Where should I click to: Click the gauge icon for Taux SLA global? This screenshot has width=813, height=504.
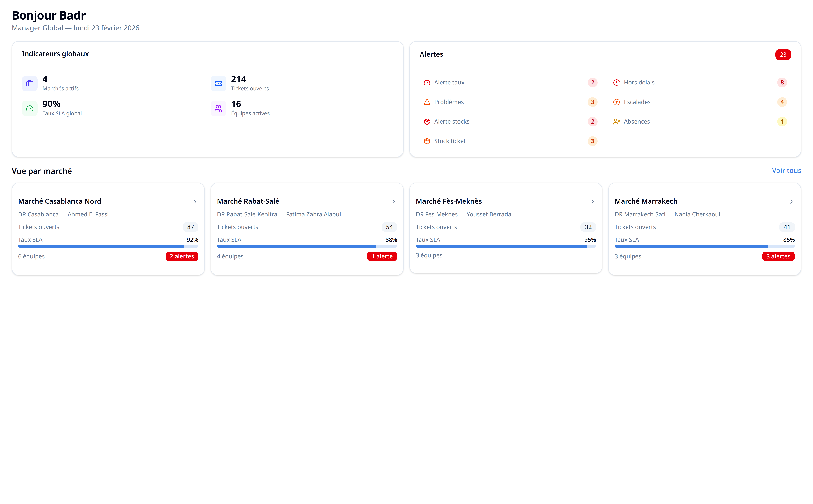tap(30, 108)
